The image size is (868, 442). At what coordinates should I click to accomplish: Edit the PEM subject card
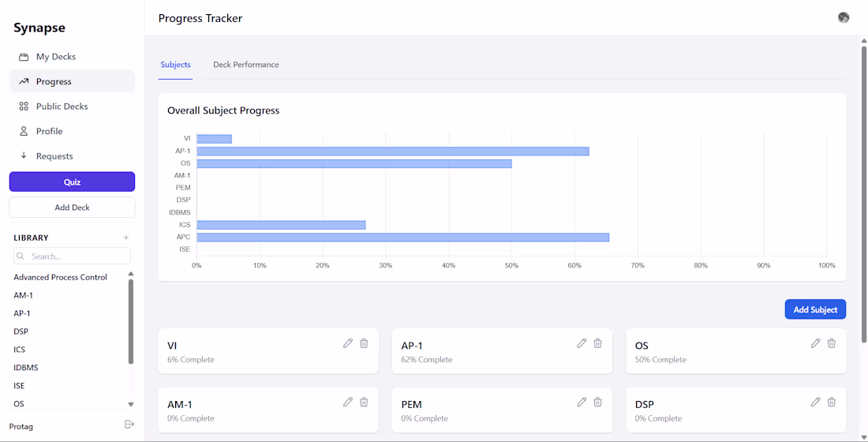point(582,402)
